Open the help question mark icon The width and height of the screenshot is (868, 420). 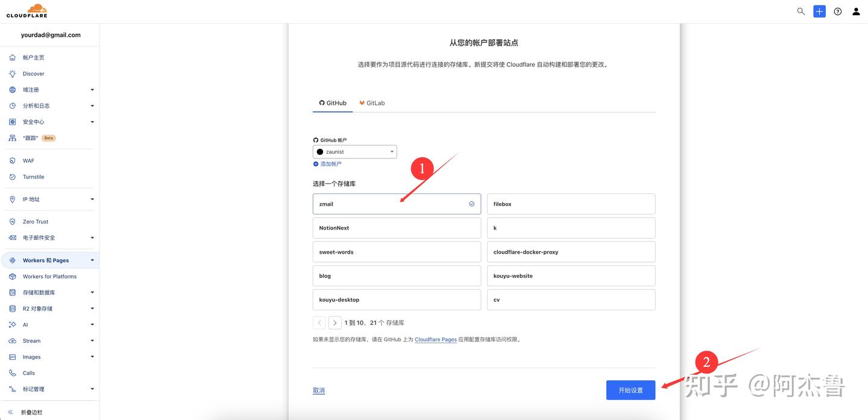pyautogui.click(x=835, y=10)
